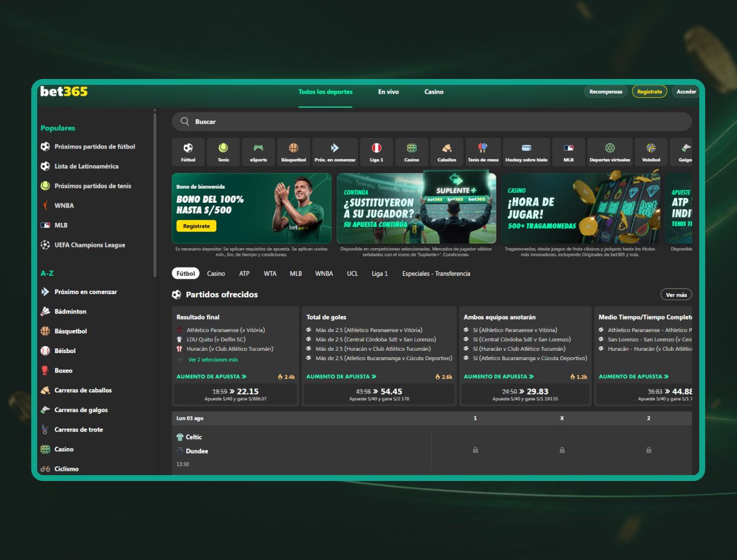Open the Tenis de mesa tile
The image size is (737, 560).
pos(483,152)
